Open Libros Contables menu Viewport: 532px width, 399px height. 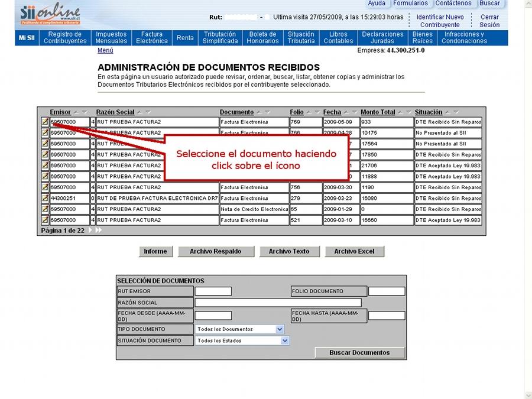pyautogui.click(x=338, y=38)
